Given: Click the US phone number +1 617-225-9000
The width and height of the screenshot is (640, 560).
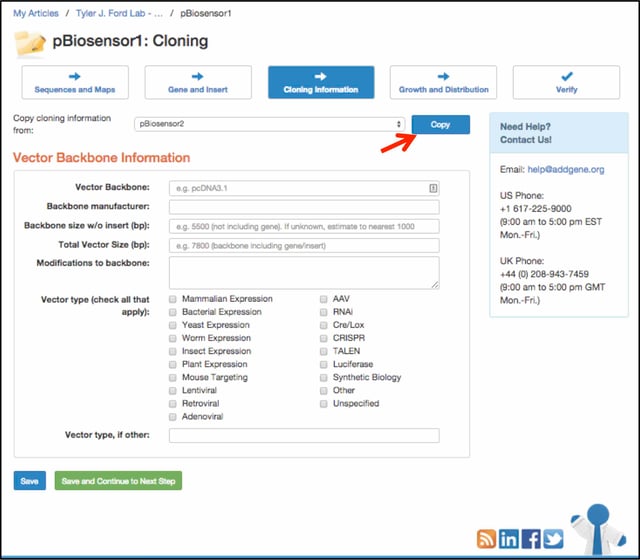Looking at the screenshot, I should [536, 209].
